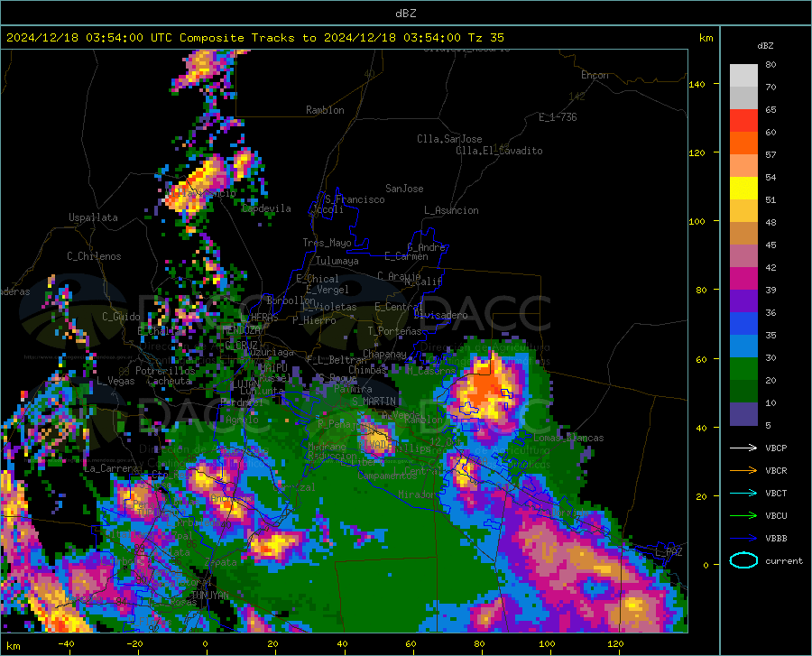Click the S_MARTIN map label
The height and width of the screenshot is (656, 812).
coord(374,402)
